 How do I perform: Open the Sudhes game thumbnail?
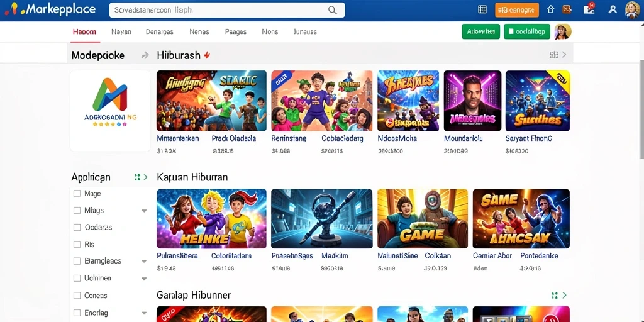click(538, 101)
